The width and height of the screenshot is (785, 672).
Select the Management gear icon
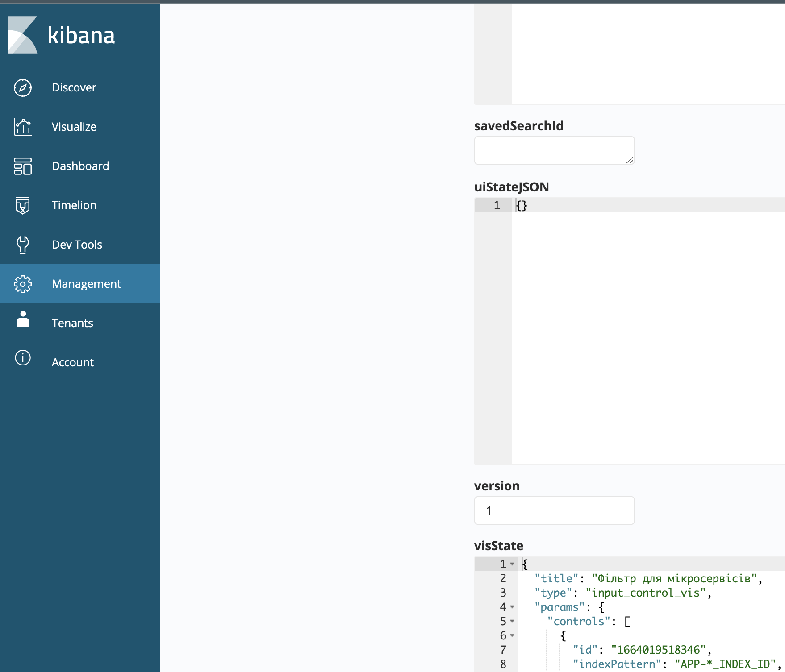[23, 284]
